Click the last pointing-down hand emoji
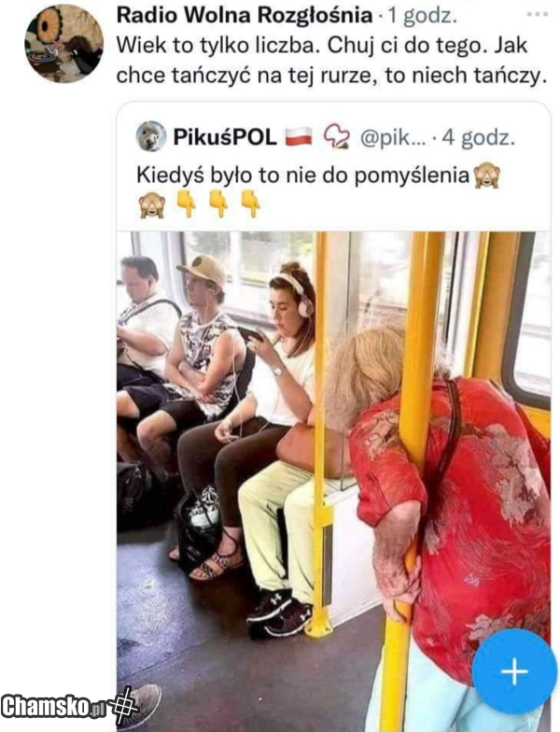This screenshot has height=732, width=560. (x=250, y=204)
